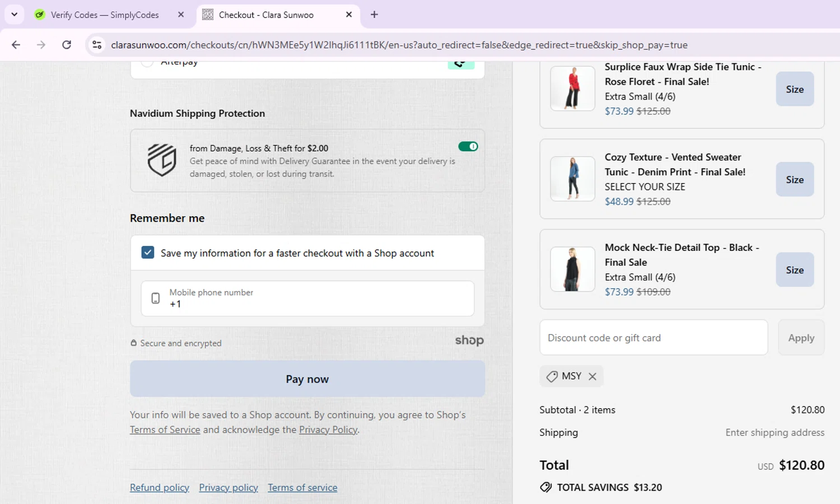The image size is (840, 504).
Task: View site information icon in address bar
Action: [97, 45]
